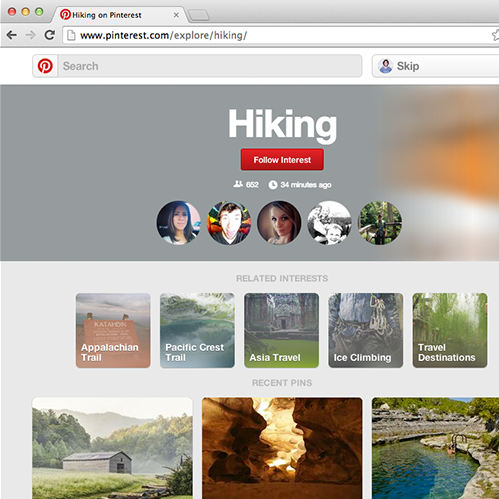Viewport: 499px width, 499px height.
Task: Open the Travel Destinations related interest
Action: coord(450,330)
